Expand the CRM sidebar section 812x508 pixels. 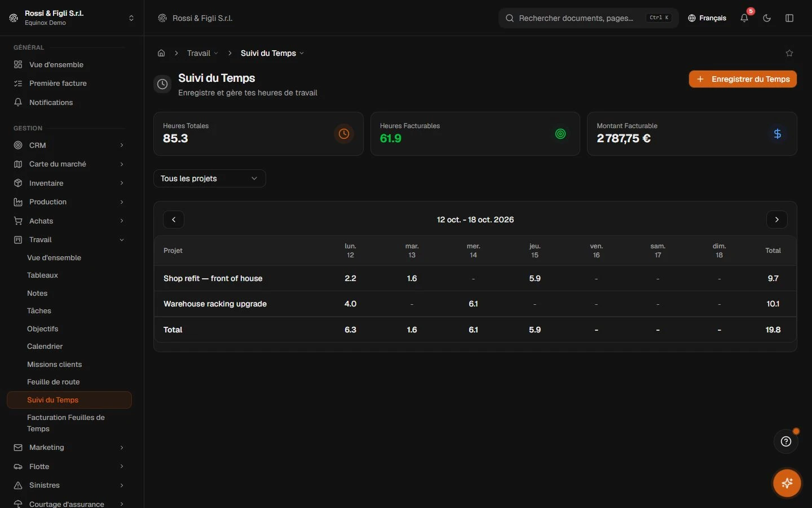(x=69, y=145)
